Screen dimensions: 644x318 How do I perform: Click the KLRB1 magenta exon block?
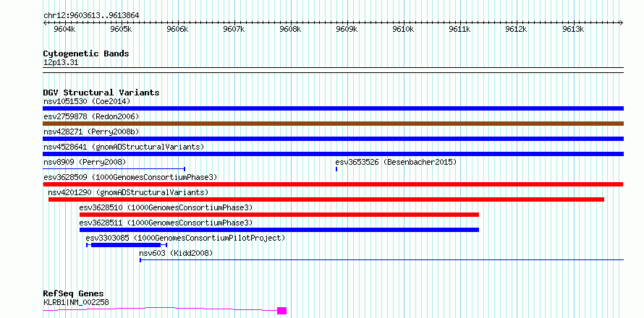281,311
